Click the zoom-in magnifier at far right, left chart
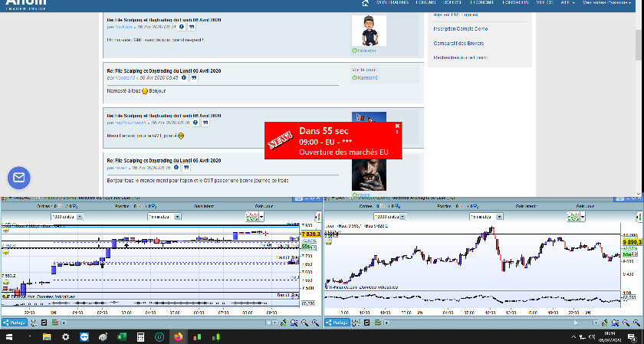Image resolution: width=644 pixels, height=344 pixels. click(x=315, y=323)
